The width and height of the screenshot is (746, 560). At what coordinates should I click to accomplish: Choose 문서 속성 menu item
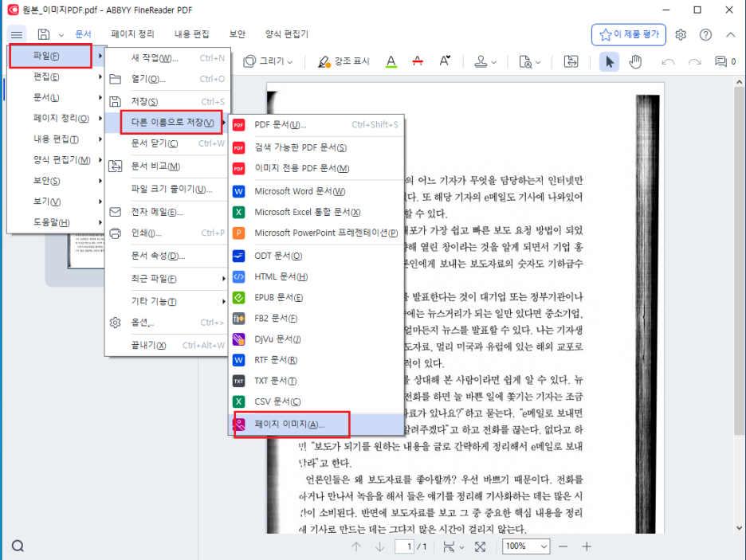(168, 256)
